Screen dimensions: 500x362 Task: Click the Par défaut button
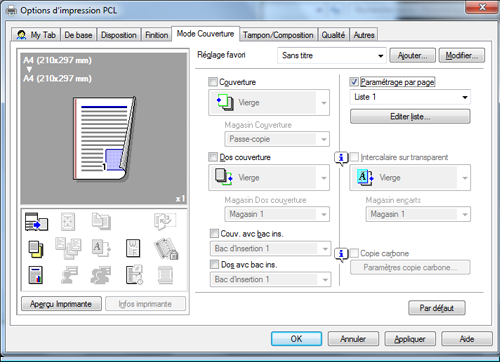[x=437, y=308]
